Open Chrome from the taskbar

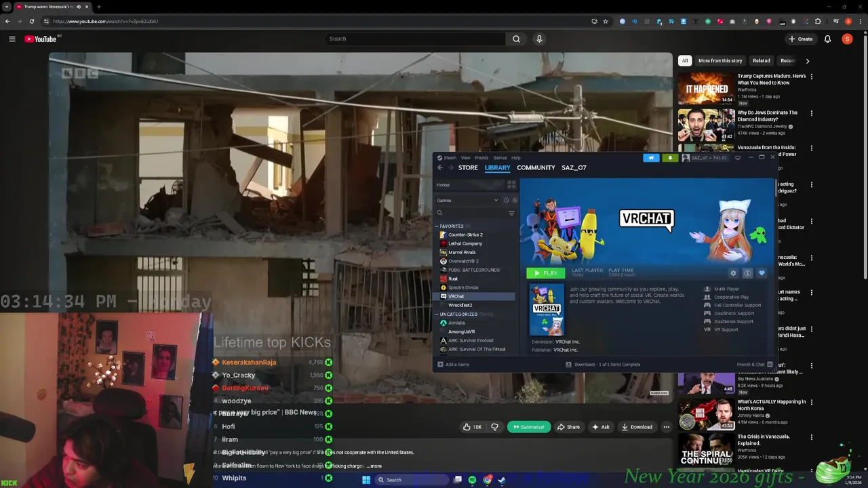pyautogui.click(x=487, y=480)
